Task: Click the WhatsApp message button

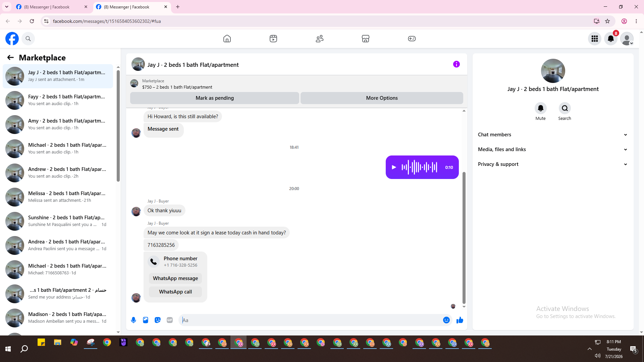Action: (175, 278)
